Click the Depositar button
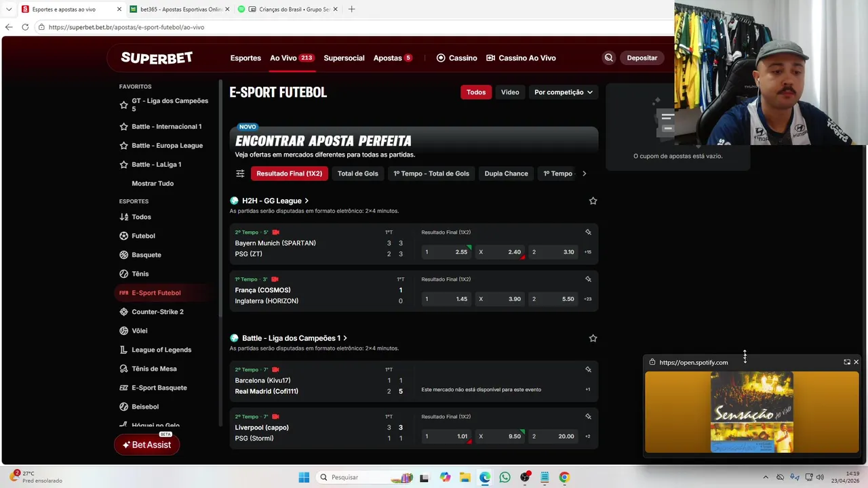This screenshot has width=868, height=488. [x=642, y=58]
